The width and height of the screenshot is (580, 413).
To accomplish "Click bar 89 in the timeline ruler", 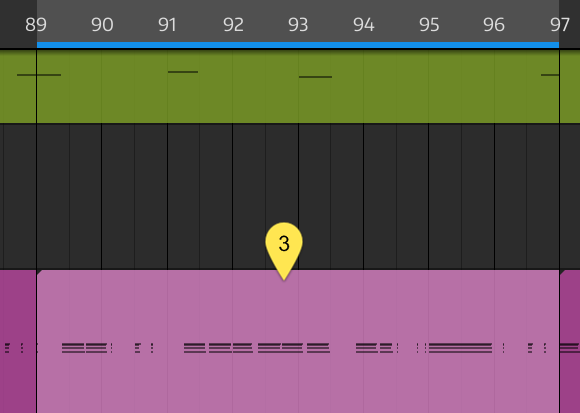I will (x=36, y=25).
